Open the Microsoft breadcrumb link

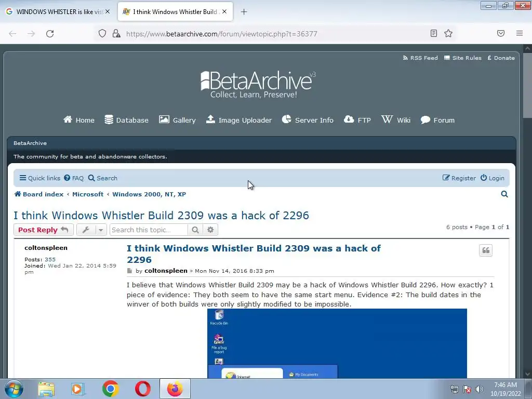click(87, 194)
